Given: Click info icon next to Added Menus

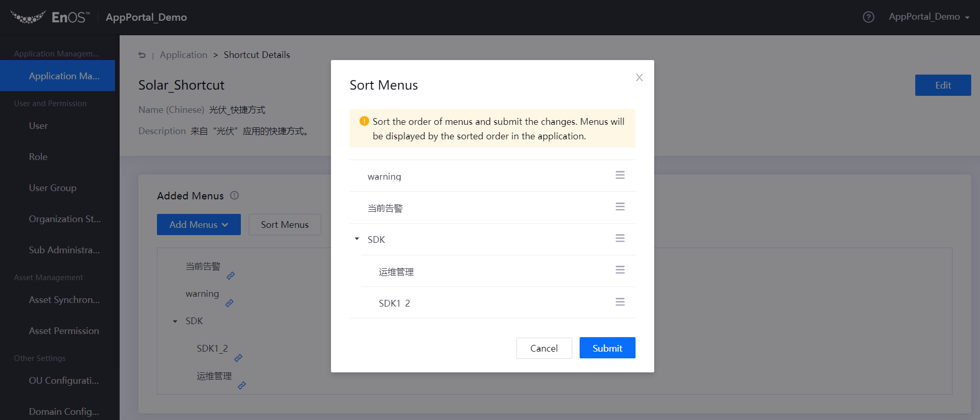Looking at the screenshot, I should [234, 195].
